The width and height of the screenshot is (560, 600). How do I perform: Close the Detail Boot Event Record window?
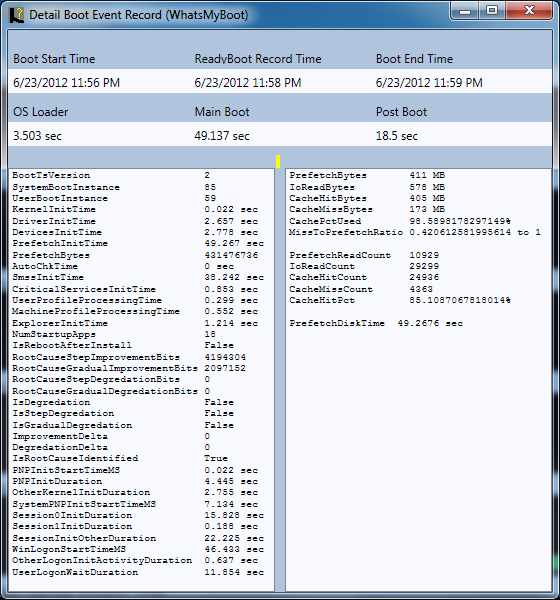point(529,11)
